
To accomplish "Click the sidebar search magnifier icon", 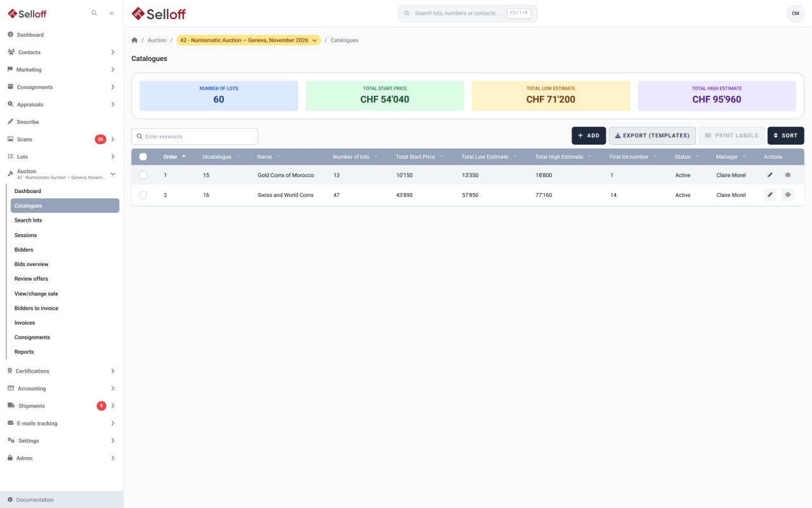I will (95, 13).
